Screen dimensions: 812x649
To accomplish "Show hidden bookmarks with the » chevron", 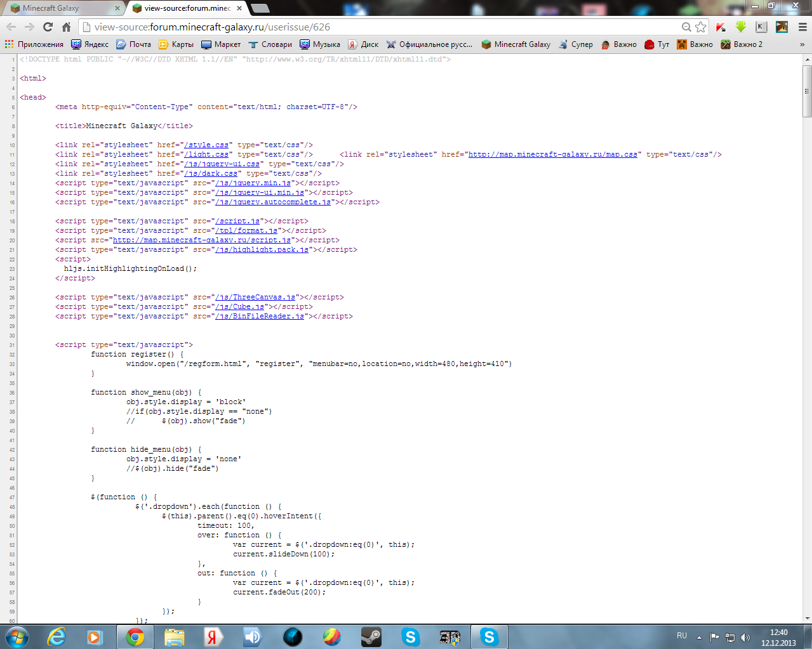I will click(x=802, y=44).
